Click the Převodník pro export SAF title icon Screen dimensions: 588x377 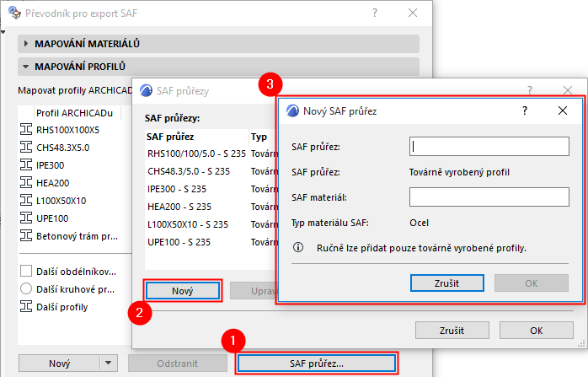(x=14, y=13)
